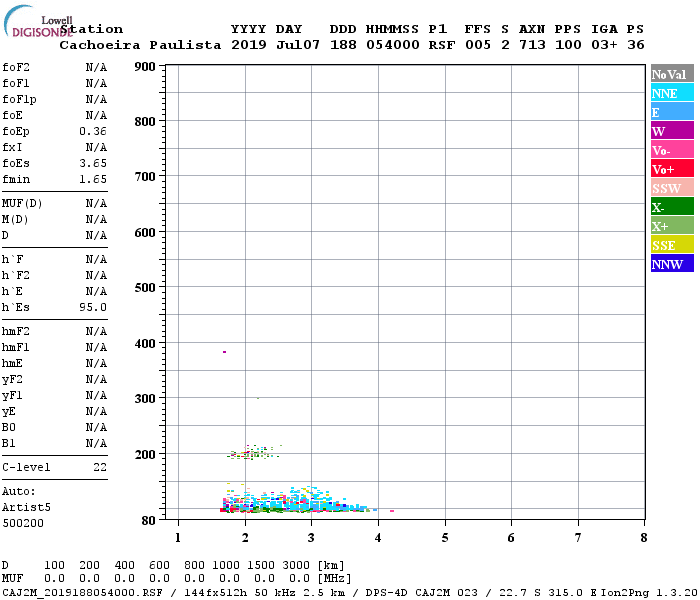Click the D distance 3000 km column
The height and width of the screenshot is (600, 700).
(296, 565)
